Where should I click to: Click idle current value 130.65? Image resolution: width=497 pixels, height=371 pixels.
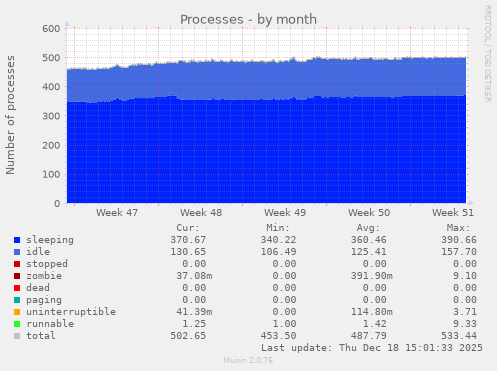pos(188,252)
